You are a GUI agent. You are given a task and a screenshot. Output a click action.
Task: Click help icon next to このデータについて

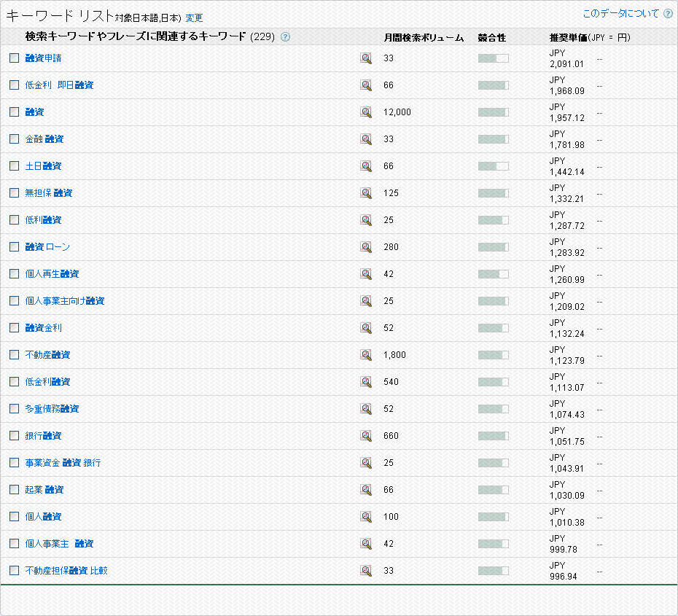point(668,14)
